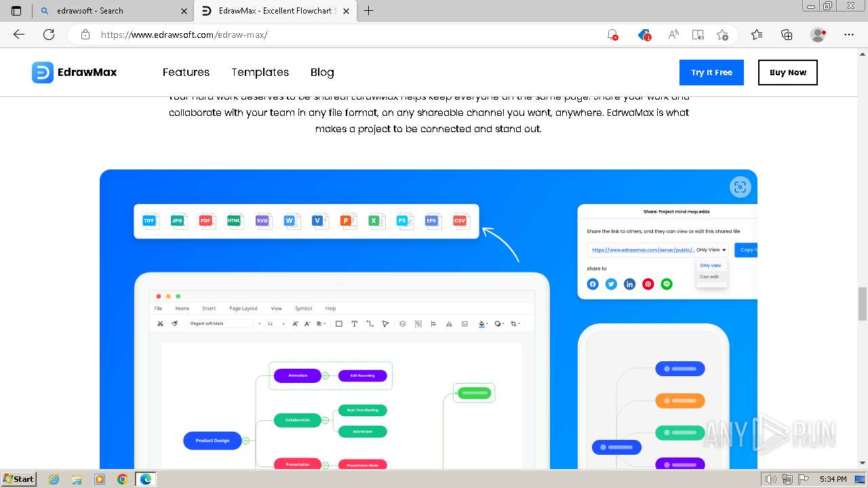Viewport: 868px width, 488px height.
Task: Open the Collections icon
Action: 787,35
